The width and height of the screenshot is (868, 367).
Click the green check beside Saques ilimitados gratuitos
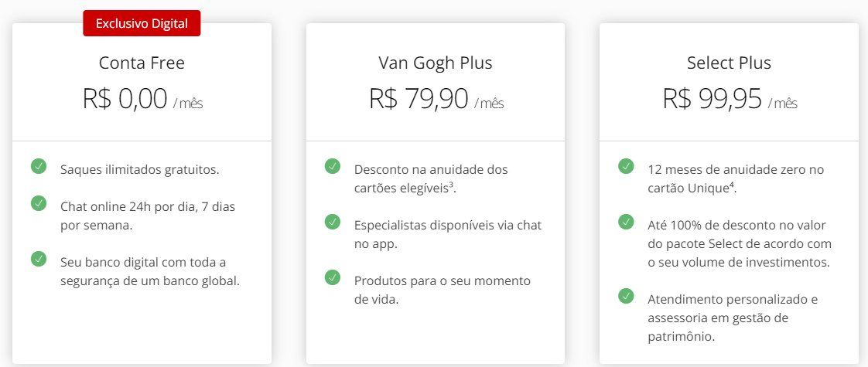click(39, 166)
